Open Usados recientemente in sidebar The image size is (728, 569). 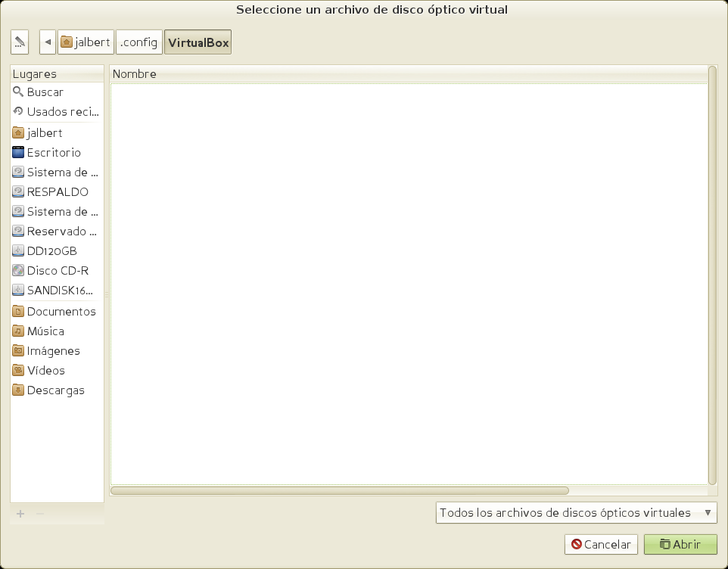point(63,112)
